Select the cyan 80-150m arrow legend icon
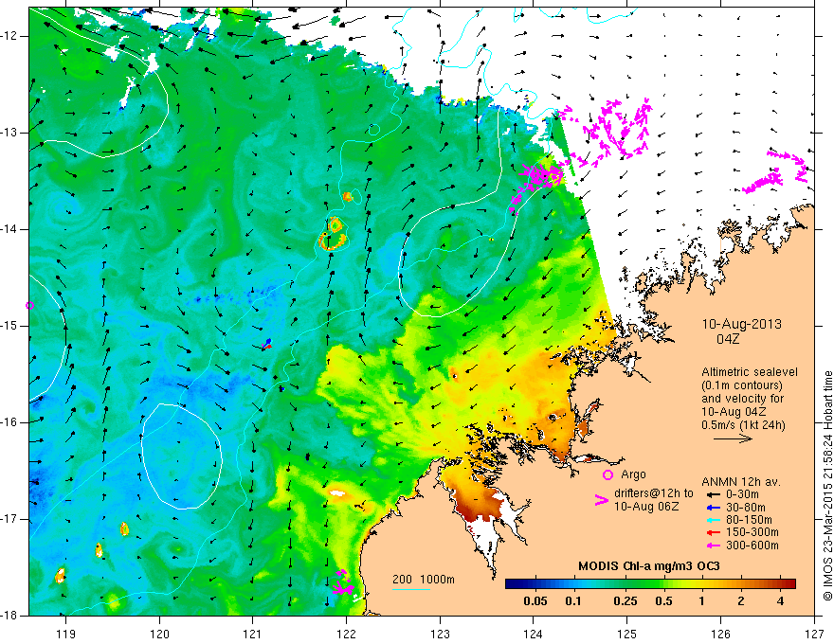The height and width of the screenshot is (644, 834). pos(713,520)
